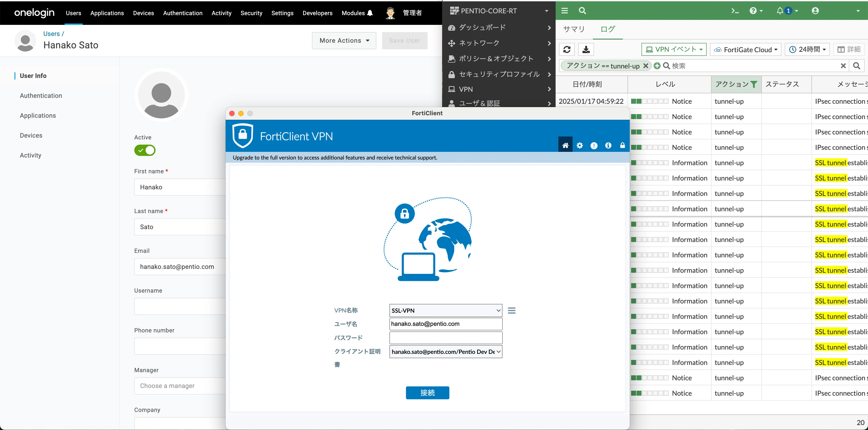Toggle the Active user switch

point(145,150)
